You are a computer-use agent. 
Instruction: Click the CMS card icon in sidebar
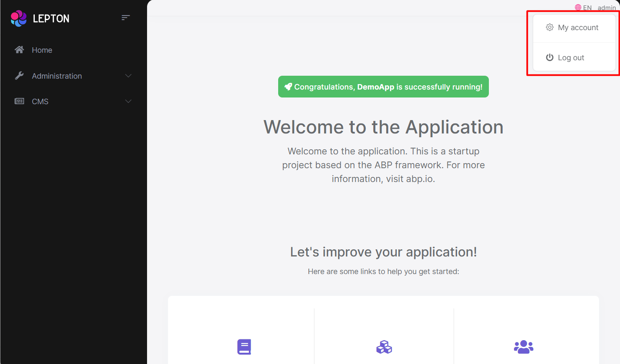[x=19, y=101]
